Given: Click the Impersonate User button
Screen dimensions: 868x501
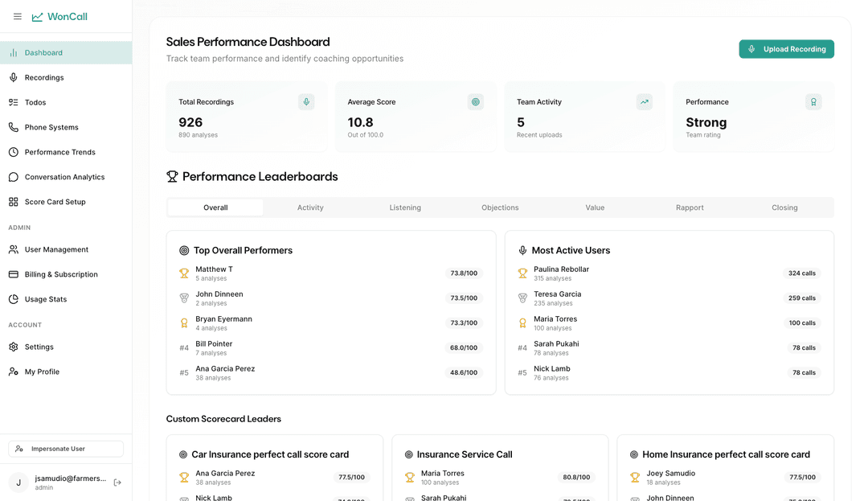Looking at the screenshot, I should coord(66,449).
